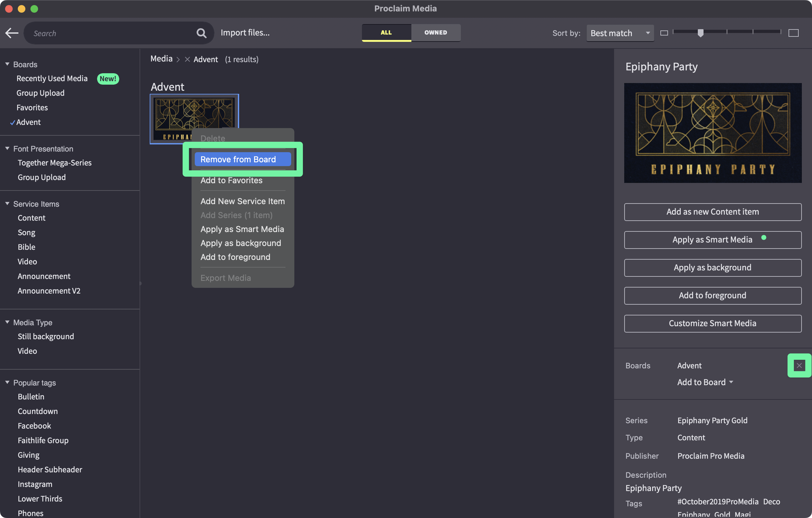Collapse the Font Presentation section
812x518 pixels.
pyautogui.click(x=7, y=148)
